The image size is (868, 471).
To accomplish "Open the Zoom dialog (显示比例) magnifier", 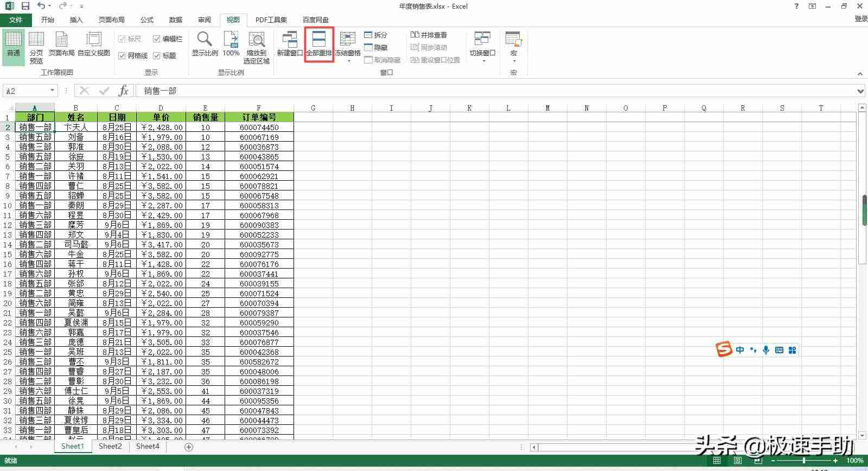I will (205, 44).
